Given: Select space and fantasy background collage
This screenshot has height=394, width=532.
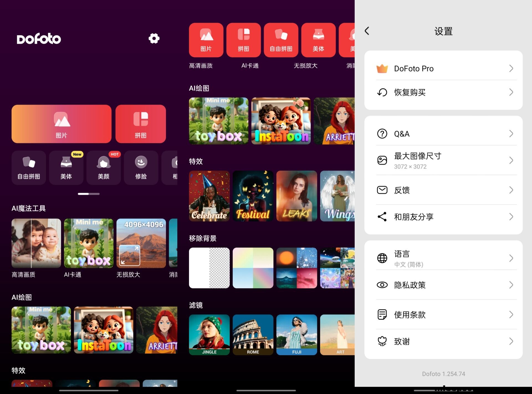Looking at the screenshot, I should click(x=337, y=268).
